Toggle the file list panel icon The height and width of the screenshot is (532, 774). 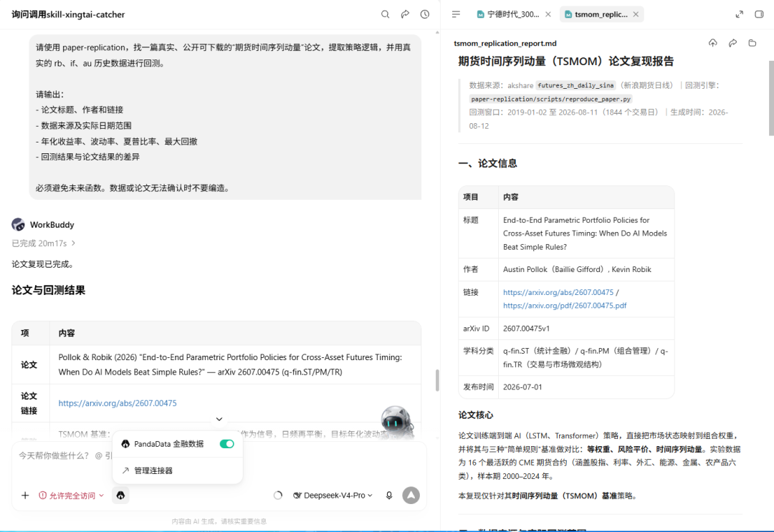[456, 14]
